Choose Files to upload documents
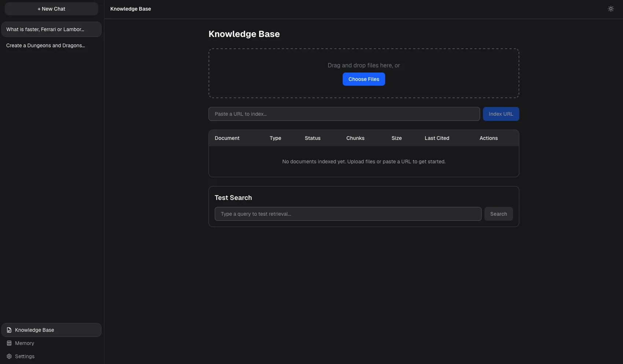The image size is (623, 364). [x=364, y=79]
